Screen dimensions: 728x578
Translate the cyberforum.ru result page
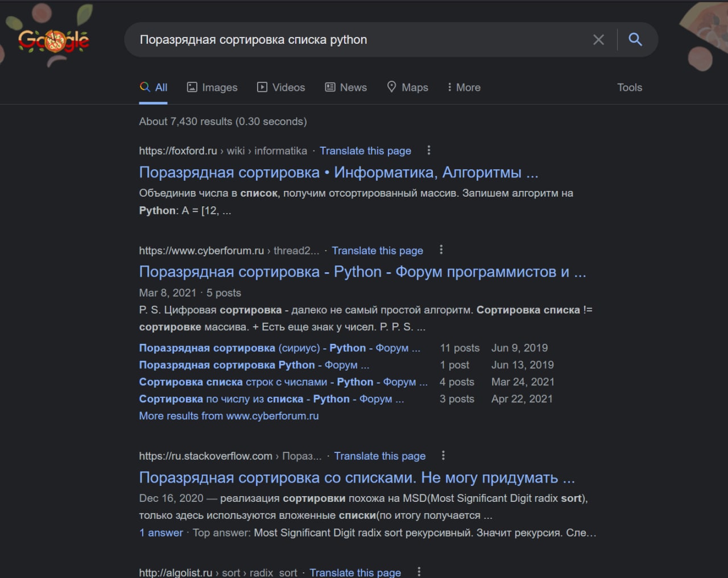377,251
